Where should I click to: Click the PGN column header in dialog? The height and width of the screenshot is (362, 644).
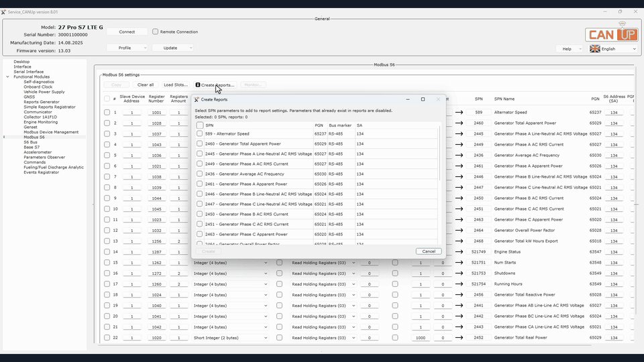pos(319,125)
